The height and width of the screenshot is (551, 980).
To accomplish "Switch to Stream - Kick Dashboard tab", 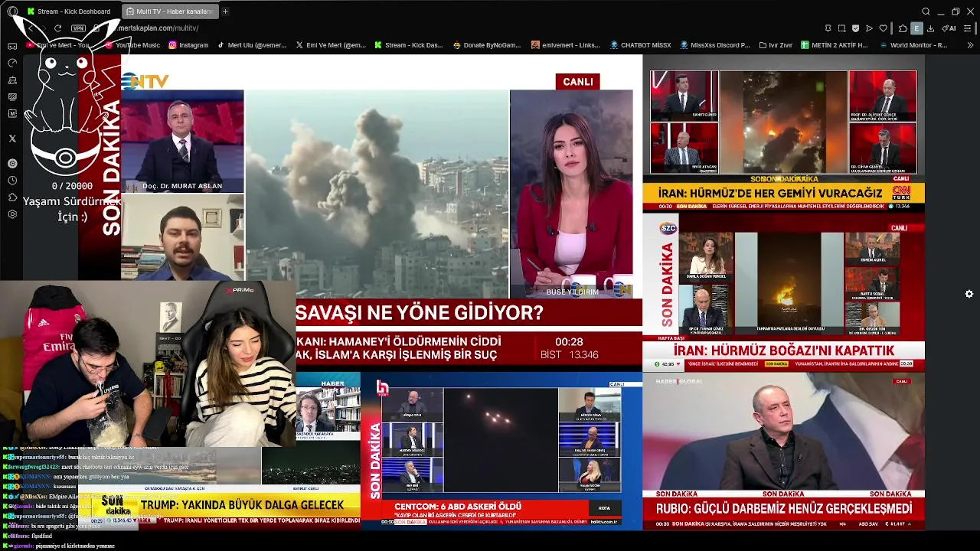I will (x=68, y=11).
